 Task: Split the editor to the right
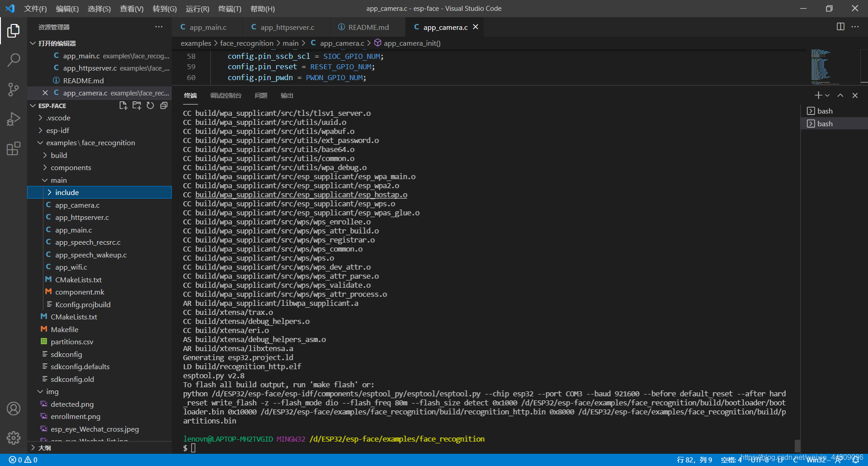[840, 27]
